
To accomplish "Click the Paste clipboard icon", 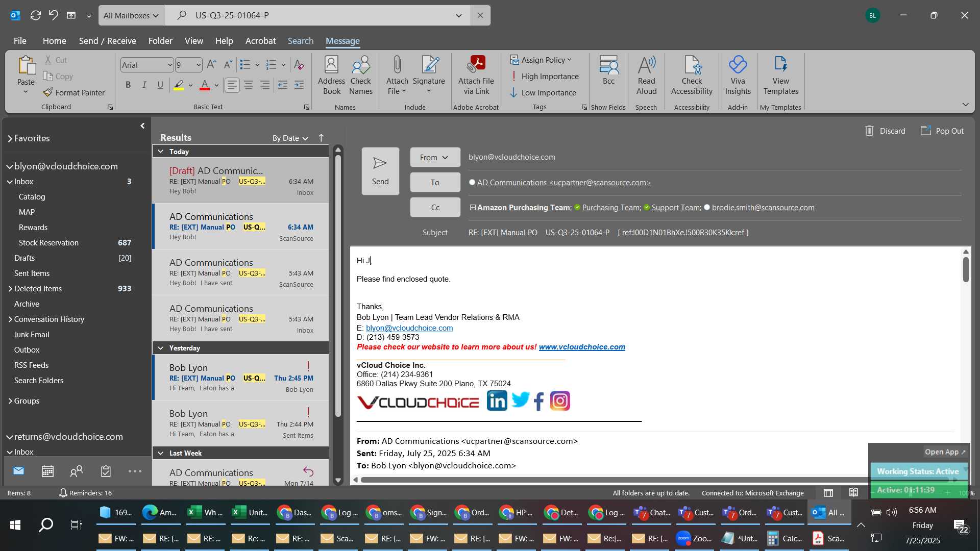I will point(26,65).
